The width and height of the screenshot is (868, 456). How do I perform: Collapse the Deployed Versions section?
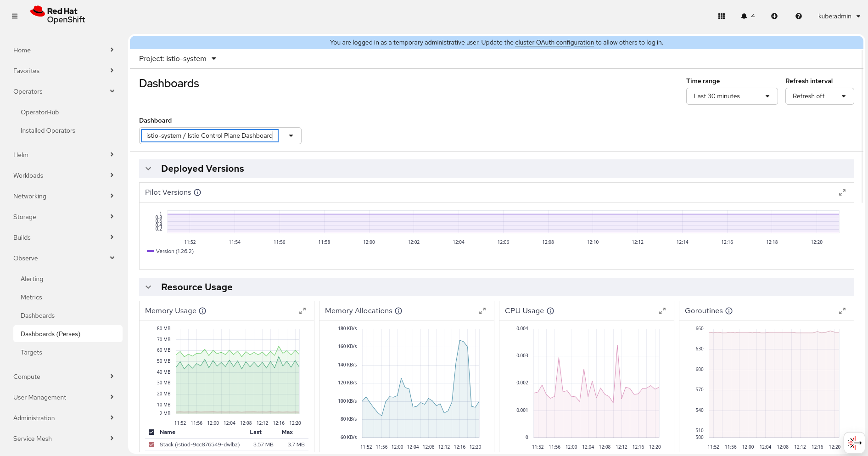coord(148,169)
